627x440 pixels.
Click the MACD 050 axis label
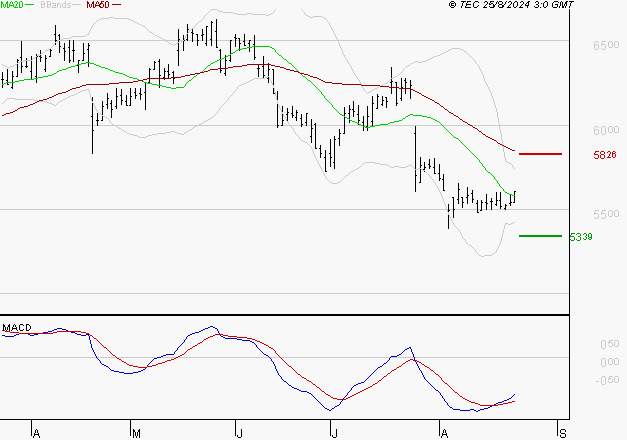point(610,344)
